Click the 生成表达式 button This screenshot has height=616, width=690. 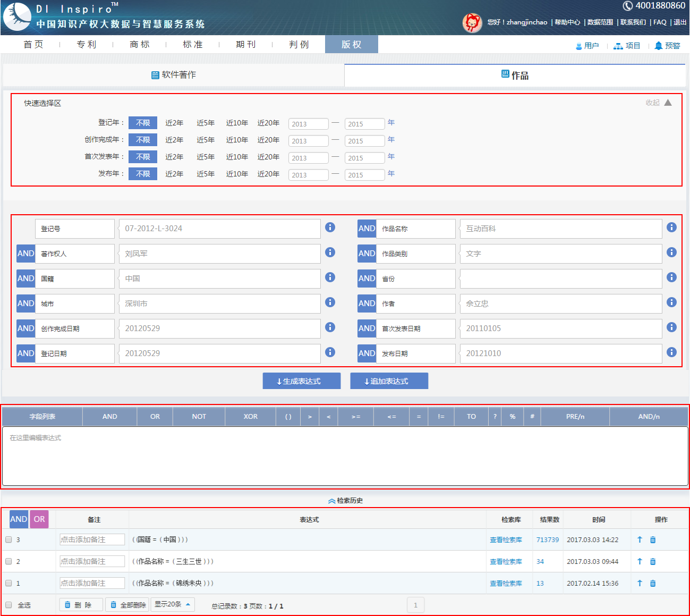point(301,381)
